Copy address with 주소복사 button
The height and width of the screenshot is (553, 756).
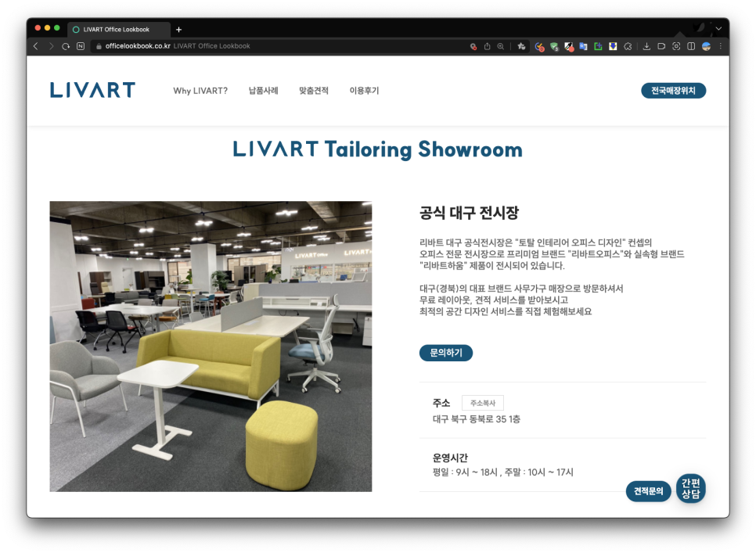click(x=483, y=403)
